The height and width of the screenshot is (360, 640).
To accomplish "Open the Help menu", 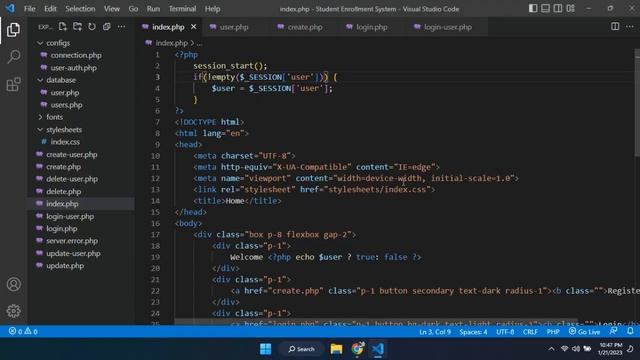I will coord(212,9).
